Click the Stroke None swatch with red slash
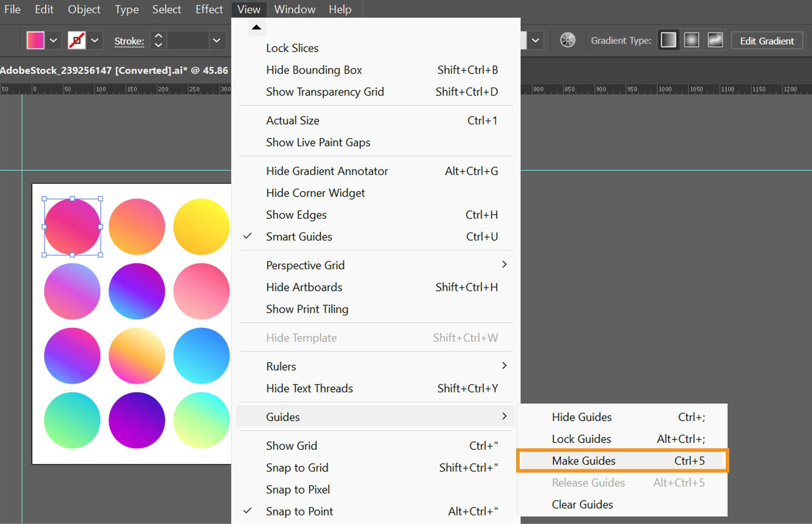Screen dimensions: 812x524 click(76, 40)
